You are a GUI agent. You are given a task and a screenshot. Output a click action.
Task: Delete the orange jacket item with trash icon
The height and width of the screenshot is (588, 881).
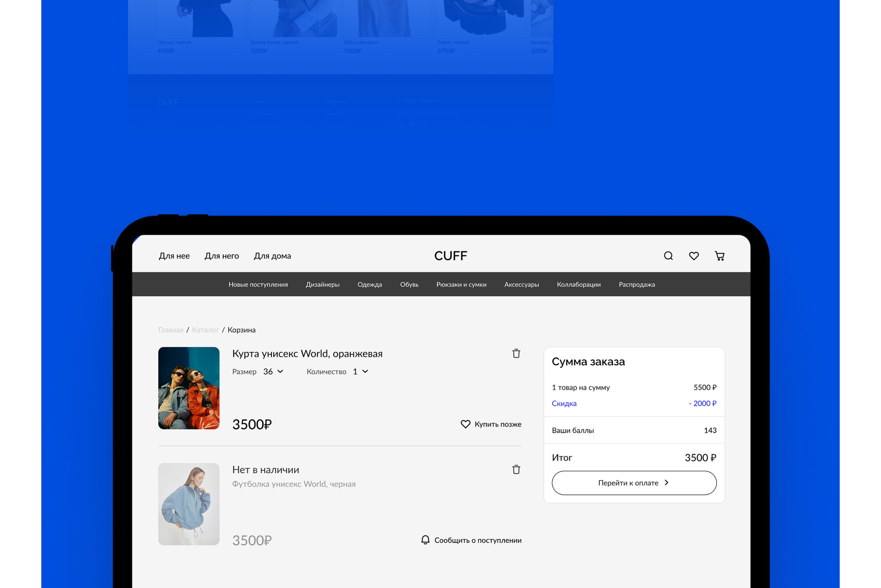(x=516, y=353)
